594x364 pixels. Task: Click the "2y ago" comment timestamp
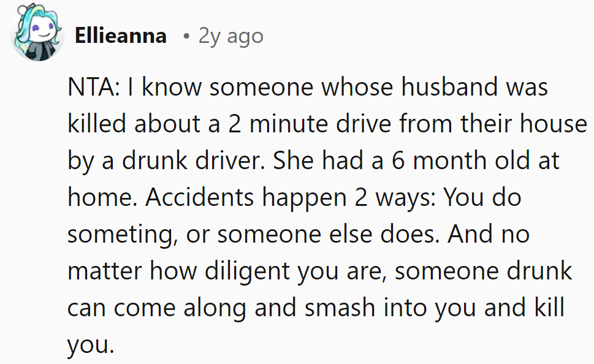[x=230, y=36]
